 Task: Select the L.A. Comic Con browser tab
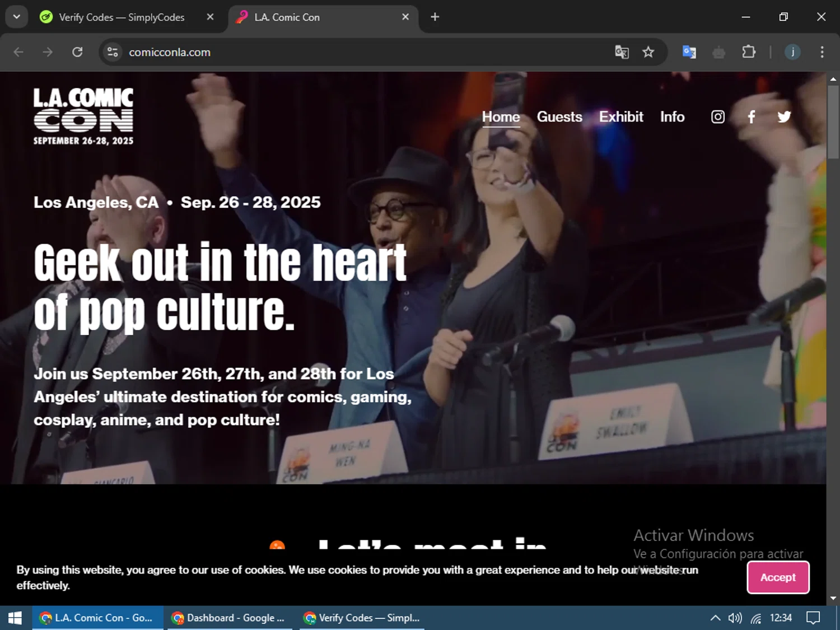[x=323, y=17]
